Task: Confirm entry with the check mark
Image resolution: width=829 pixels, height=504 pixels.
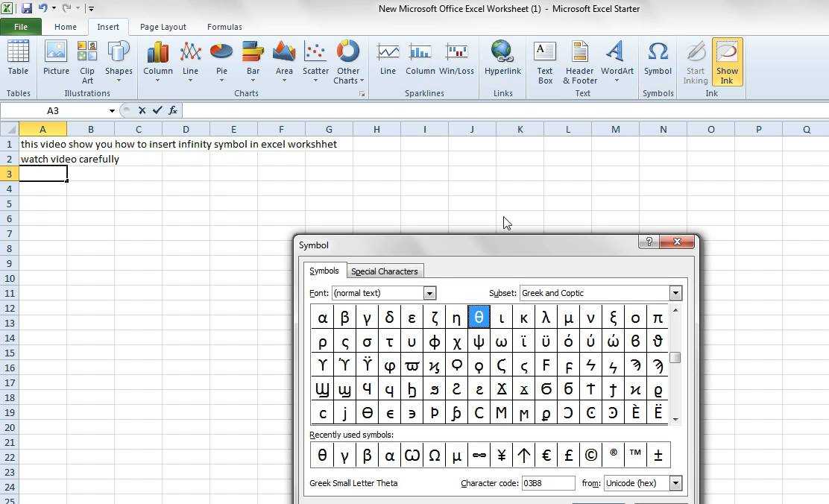Action: coord(157,110)
